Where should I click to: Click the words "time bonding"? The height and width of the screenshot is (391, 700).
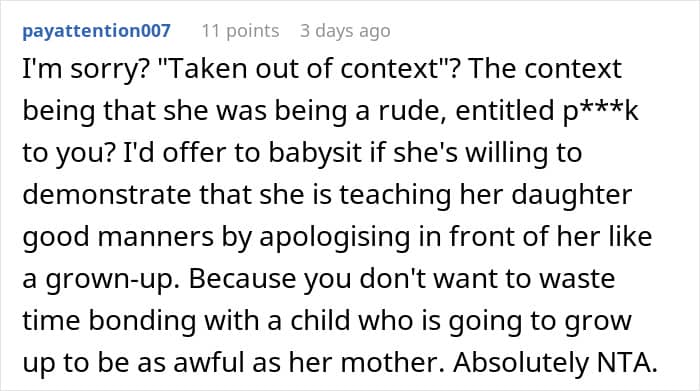109,322
